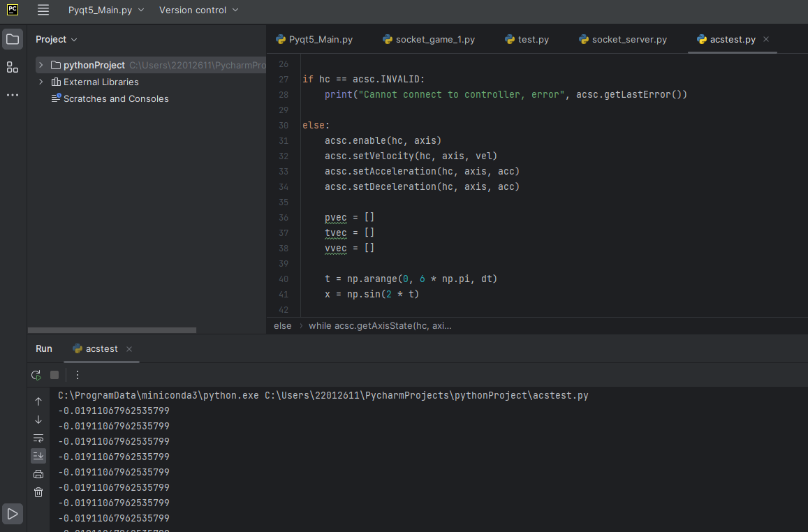Open the More tool windows panel
Screen dimensions: 808x532
point(12,95)
